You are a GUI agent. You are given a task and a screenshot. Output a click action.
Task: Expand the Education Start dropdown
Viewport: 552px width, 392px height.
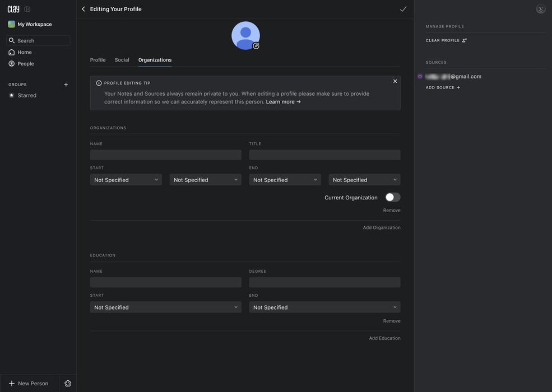pyautogui.click(x=165, y=307)
